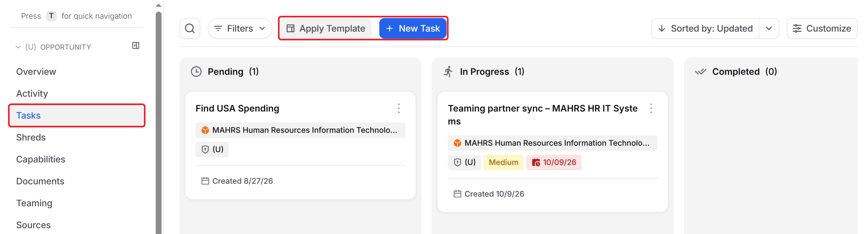Open the Find USA Spending task title
Viewport: 868px width, 234px height.
coord(237,108)
